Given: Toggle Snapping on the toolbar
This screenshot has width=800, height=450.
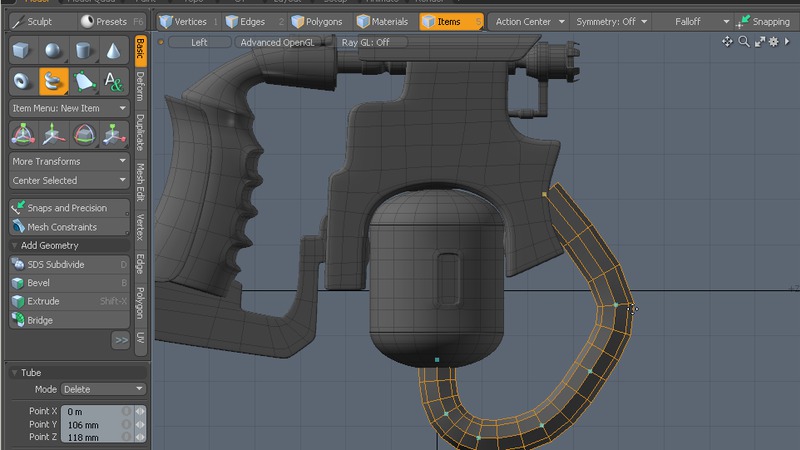Looking at the screenshot, I should [763, 21].
